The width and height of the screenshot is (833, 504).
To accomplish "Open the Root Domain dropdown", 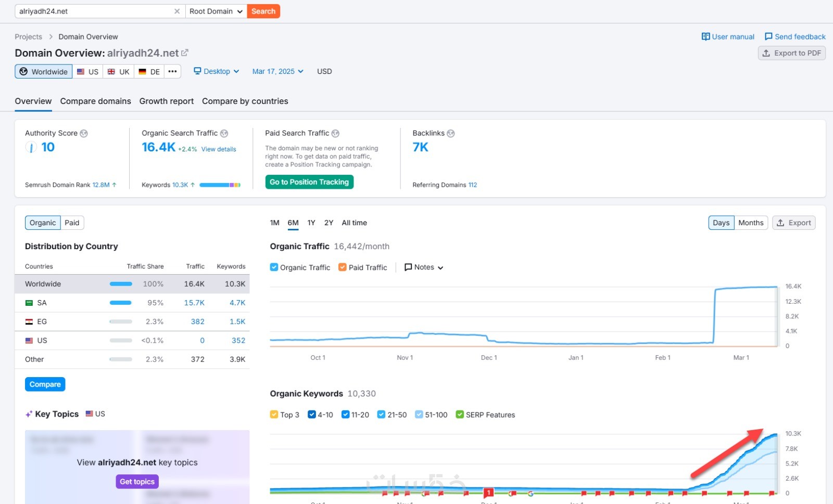I will coord(216,11).
